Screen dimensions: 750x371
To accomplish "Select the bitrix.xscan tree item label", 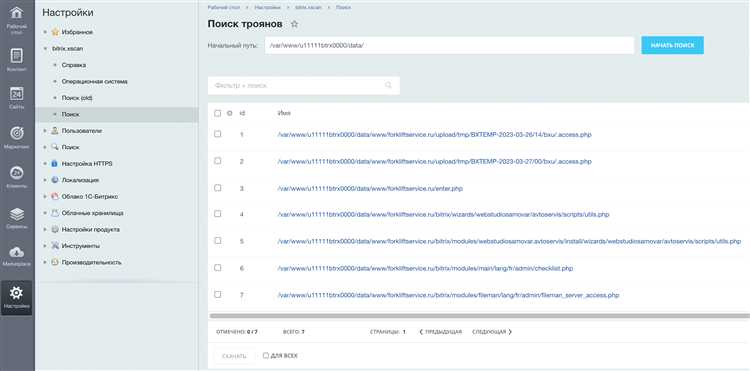I will (x=67, y=48).
